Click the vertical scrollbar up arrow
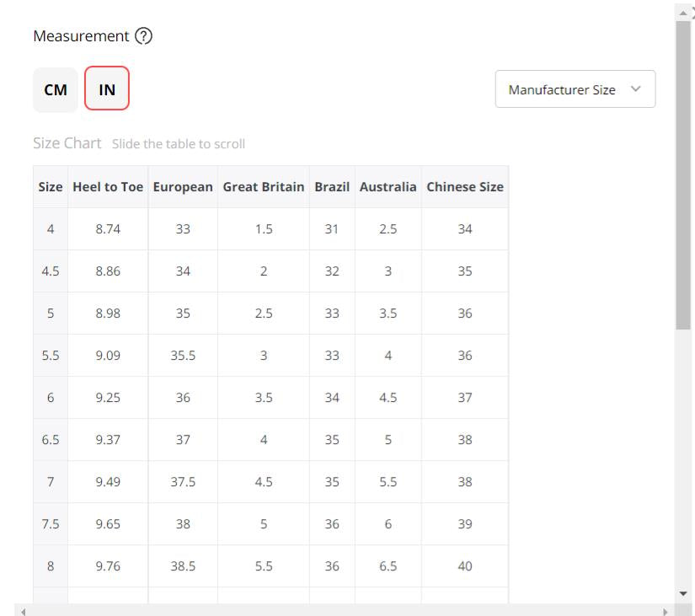The image size is (695, 616). pos(683,11)
